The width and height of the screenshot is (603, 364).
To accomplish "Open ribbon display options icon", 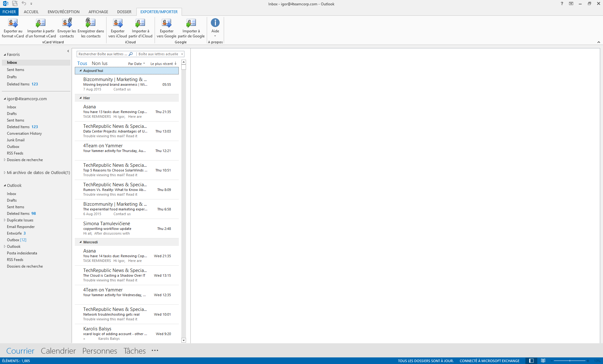I will click(571, 3).
